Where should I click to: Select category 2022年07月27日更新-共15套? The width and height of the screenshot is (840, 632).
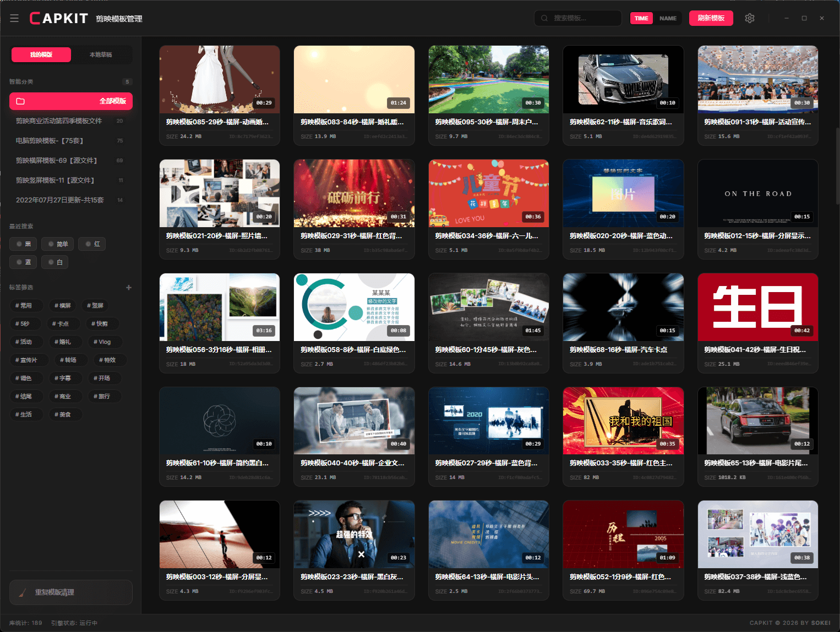(x=60, y=200)
